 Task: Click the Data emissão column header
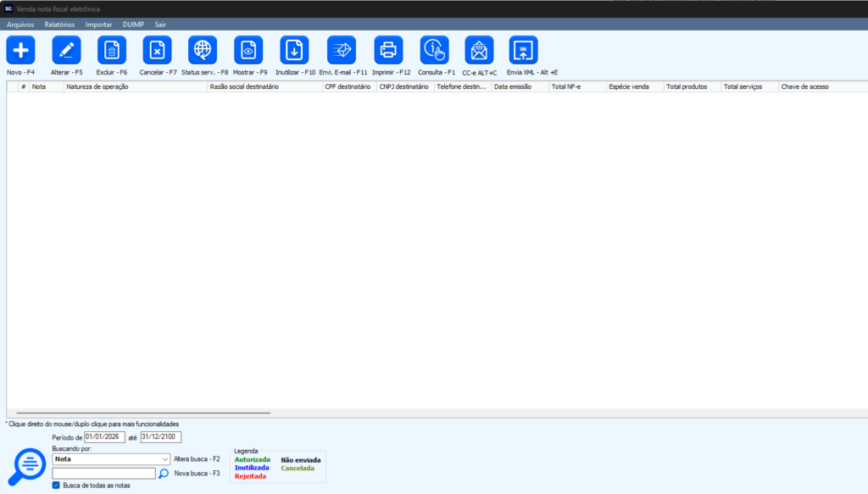coord(520,86)
